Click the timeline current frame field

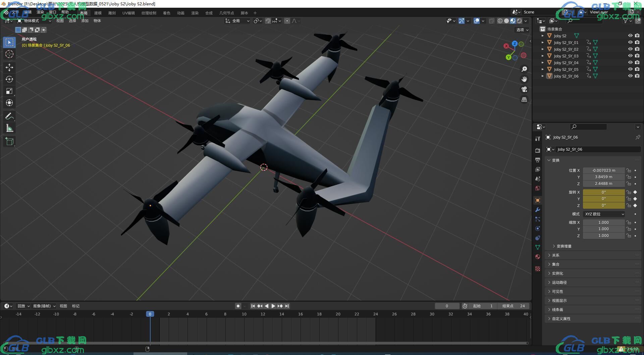(x=447, y=306)
